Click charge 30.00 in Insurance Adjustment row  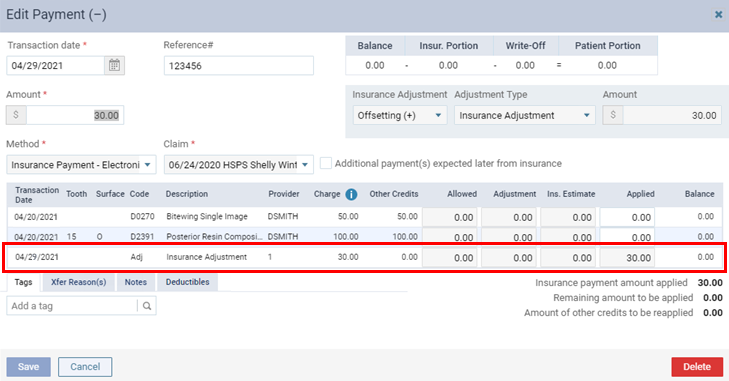tap(348, 257)
